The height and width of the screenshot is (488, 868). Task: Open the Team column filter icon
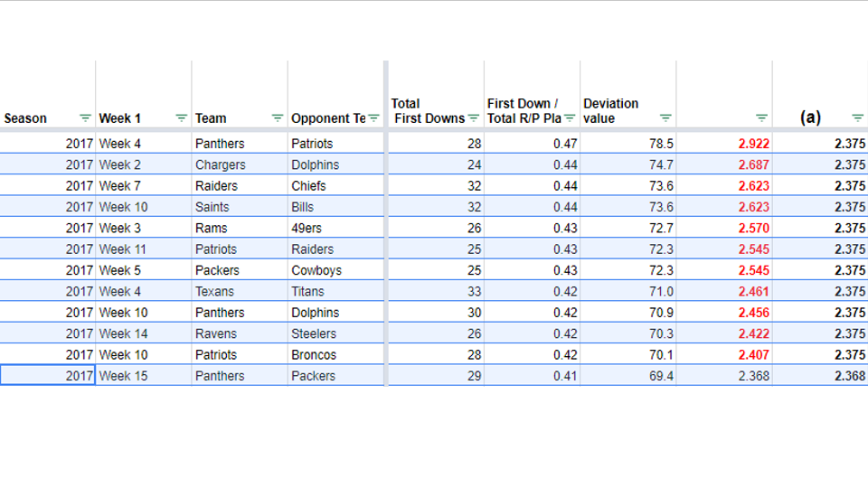coord(278,117)
